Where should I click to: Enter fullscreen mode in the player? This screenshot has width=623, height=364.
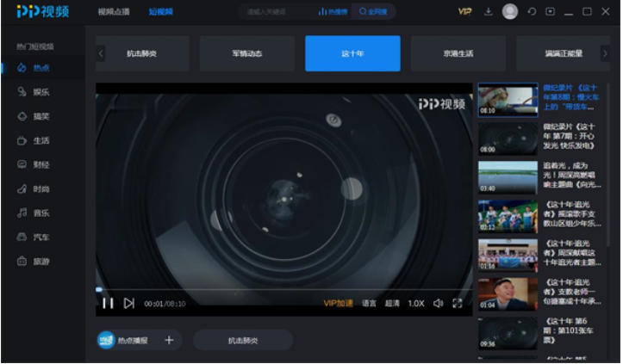pos(458,304)
